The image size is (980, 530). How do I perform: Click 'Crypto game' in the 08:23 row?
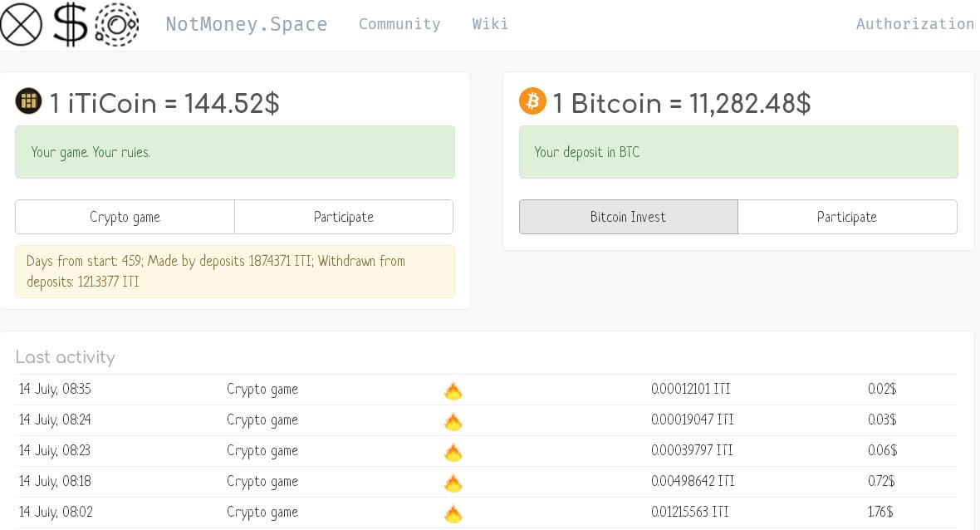(262, 450)
